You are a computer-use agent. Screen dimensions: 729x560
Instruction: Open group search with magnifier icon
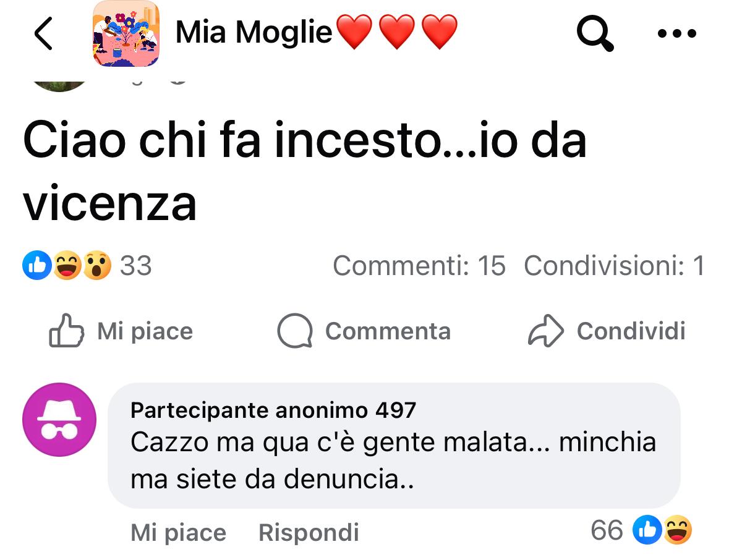595,33
